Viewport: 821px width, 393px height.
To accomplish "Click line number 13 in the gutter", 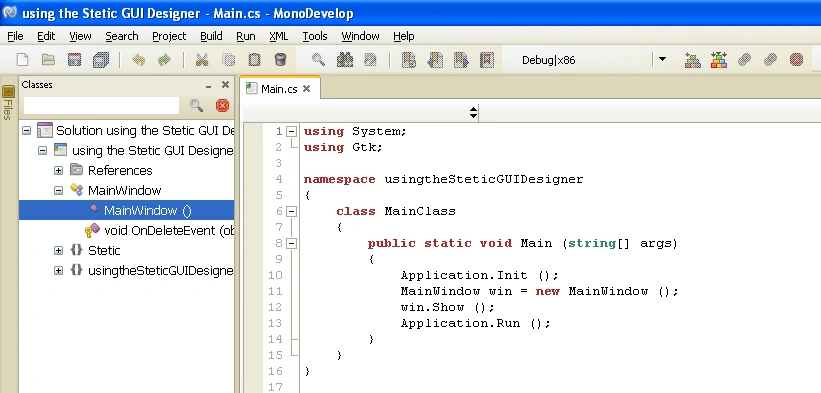I will click(275, 323).
